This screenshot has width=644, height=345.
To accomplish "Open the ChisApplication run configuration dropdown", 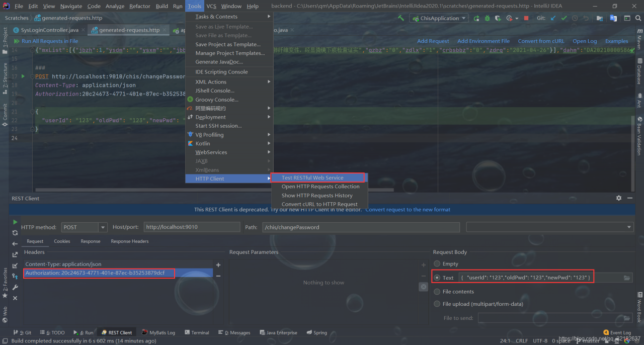I will tap(440, 18).
